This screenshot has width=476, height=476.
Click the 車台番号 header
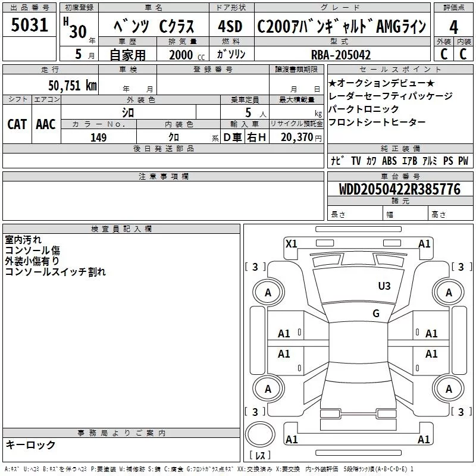tap(400, 176)
